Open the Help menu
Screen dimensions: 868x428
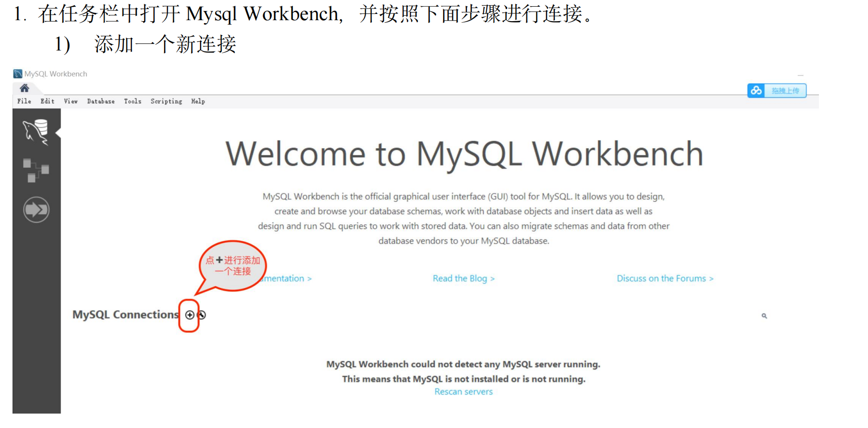click(x=198, y=101)
